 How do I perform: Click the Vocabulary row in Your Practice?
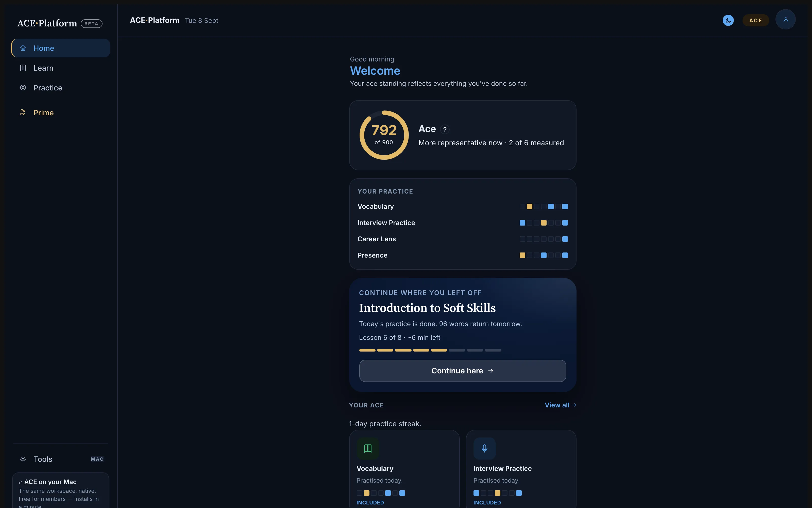click(x=463, y=206)
